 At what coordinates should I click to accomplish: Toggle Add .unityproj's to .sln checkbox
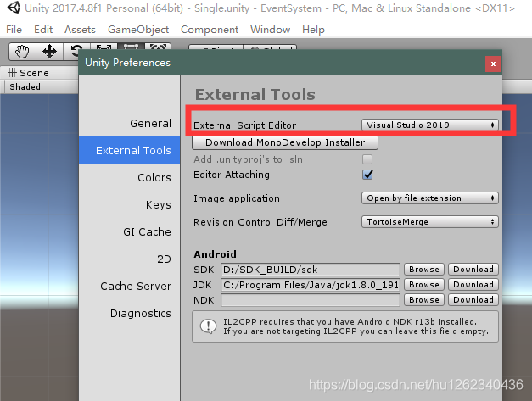coord(367,159)
